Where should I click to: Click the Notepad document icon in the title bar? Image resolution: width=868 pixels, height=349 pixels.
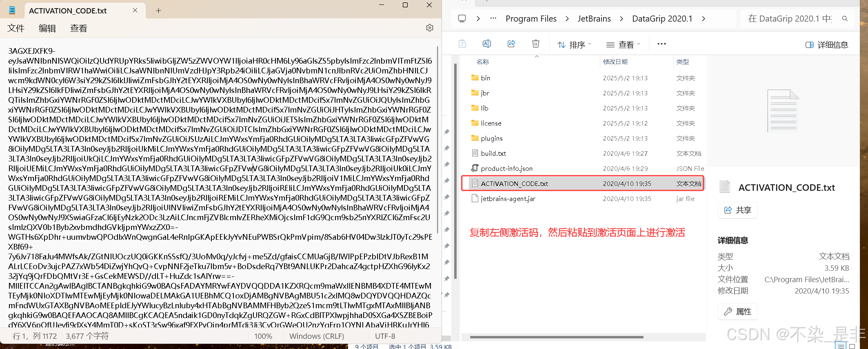[12, 10]
